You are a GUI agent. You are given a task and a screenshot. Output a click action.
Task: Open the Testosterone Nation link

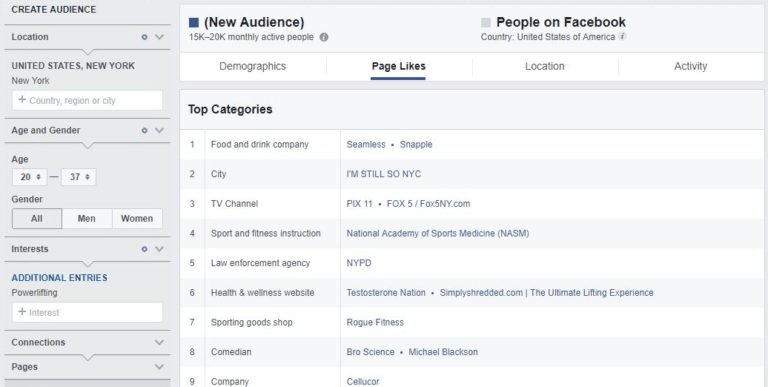point(386,292)
